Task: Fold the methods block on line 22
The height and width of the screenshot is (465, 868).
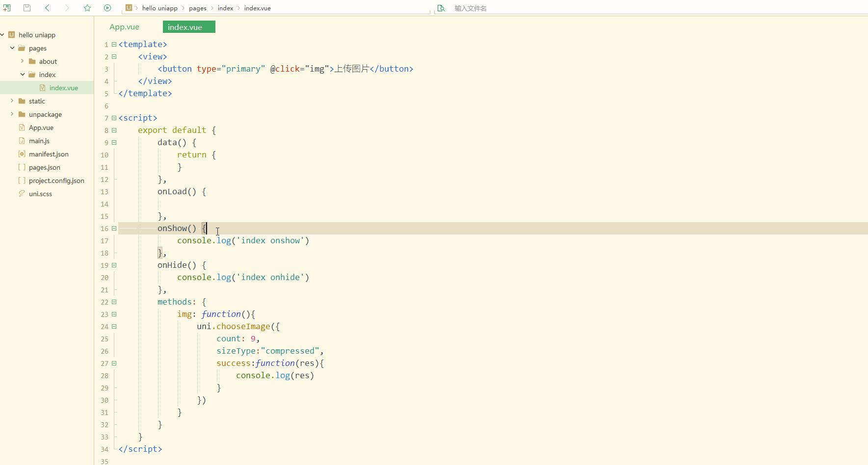Action: (x=114, y=302)
